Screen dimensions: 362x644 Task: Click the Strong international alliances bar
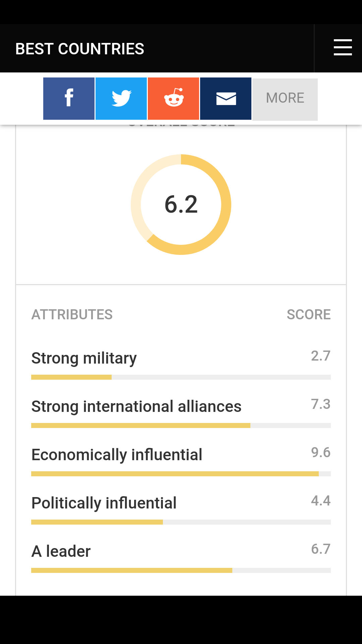[181, 426]
